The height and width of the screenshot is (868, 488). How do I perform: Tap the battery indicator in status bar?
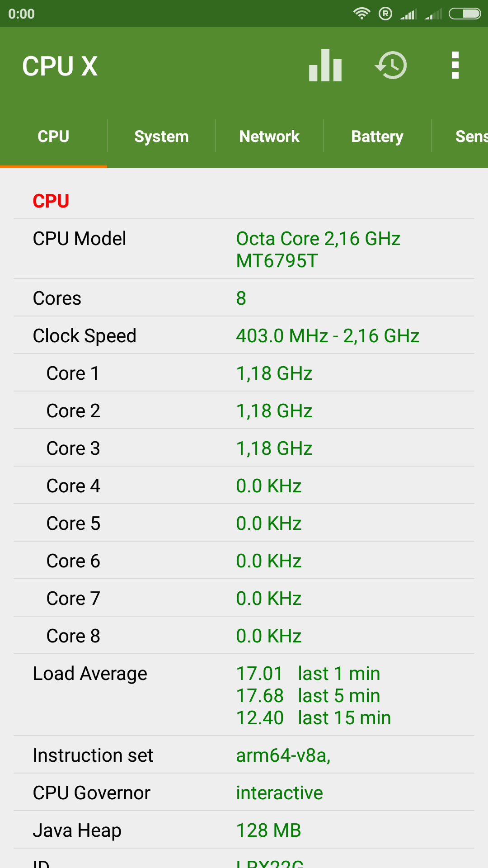coord(465,14)
